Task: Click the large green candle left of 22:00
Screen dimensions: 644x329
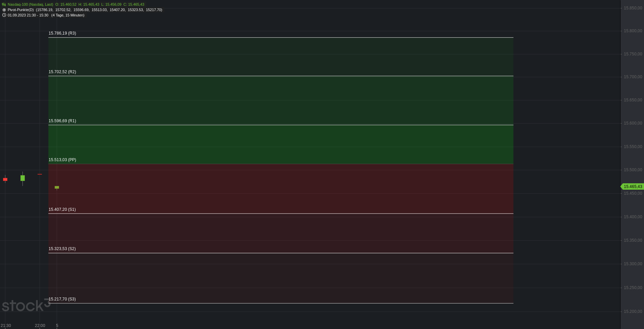Action: click(x=22, y=178)
